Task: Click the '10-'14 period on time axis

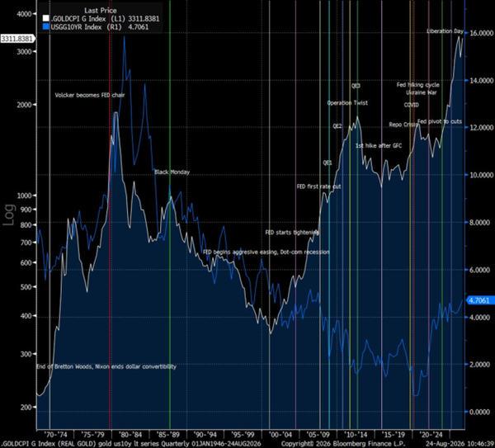Action: [356, 435]
